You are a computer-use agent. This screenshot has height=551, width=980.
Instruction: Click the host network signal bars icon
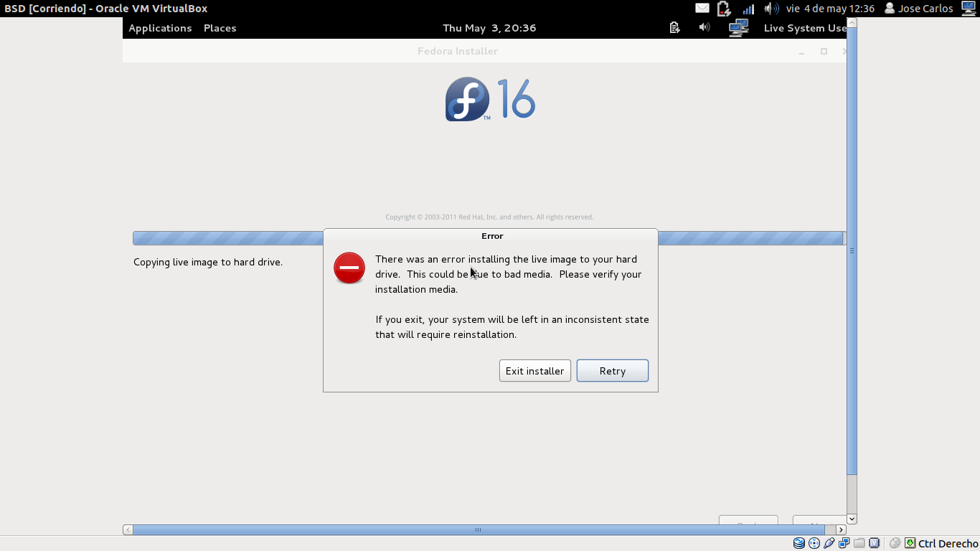pyautogui.click(x=748, y=9)
